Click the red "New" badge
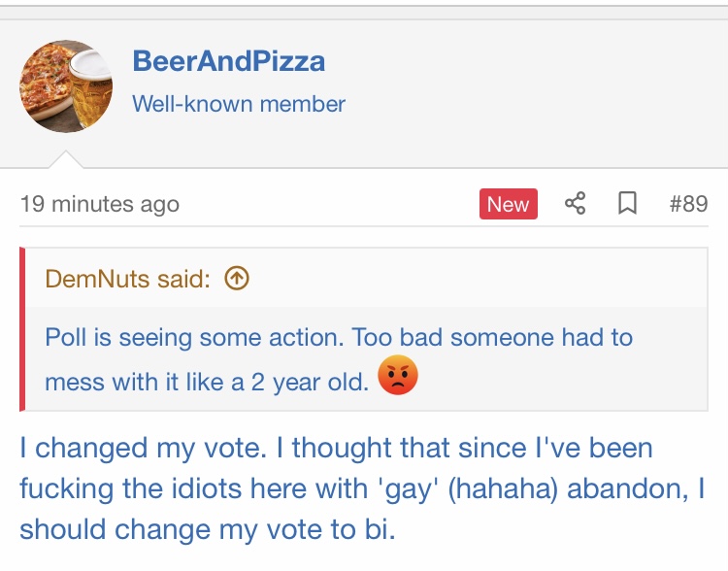 tap(508, 204)
